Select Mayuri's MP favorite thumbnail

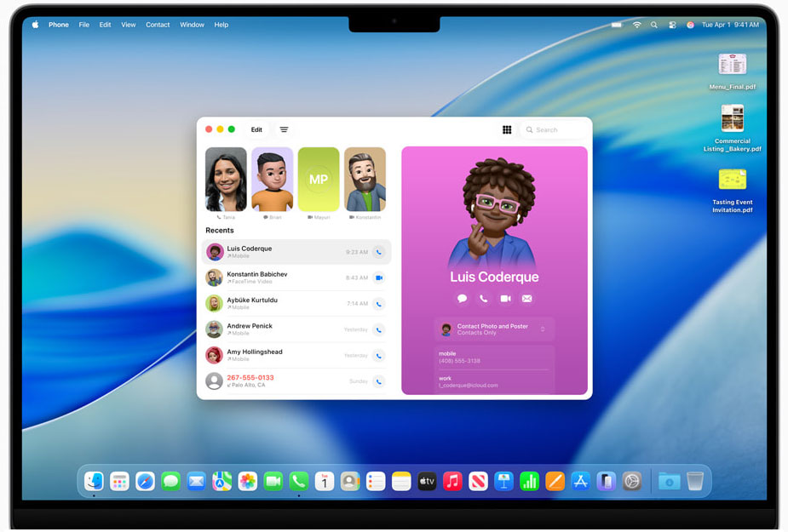pos(319,179)
